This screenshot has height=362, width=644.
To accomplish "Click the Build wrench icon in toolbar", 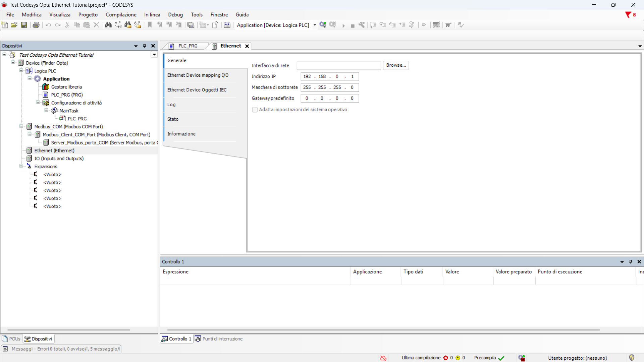I will 362,25.
